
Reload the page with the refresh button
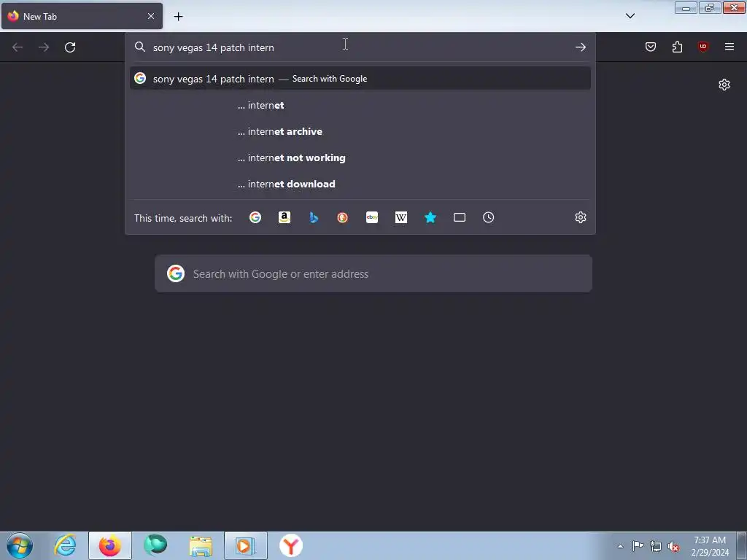point(70,47)
